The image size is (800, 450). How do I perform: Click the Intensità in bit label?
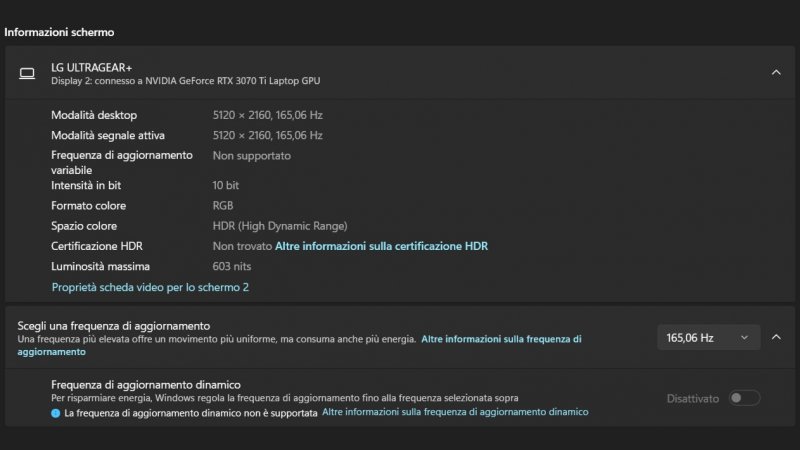point(86,185)
